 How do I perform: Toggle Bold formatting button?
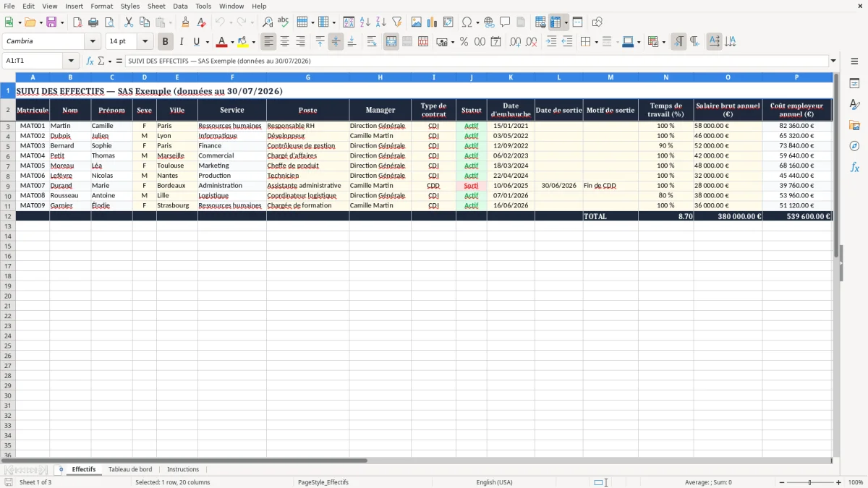coord(166,42)
